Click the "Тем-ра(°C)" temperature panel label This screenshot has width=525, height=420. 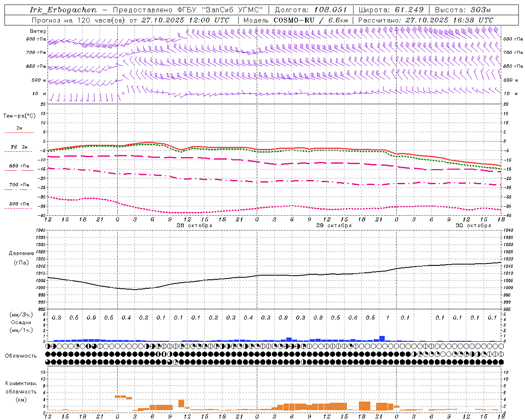[x=19, y=116]
